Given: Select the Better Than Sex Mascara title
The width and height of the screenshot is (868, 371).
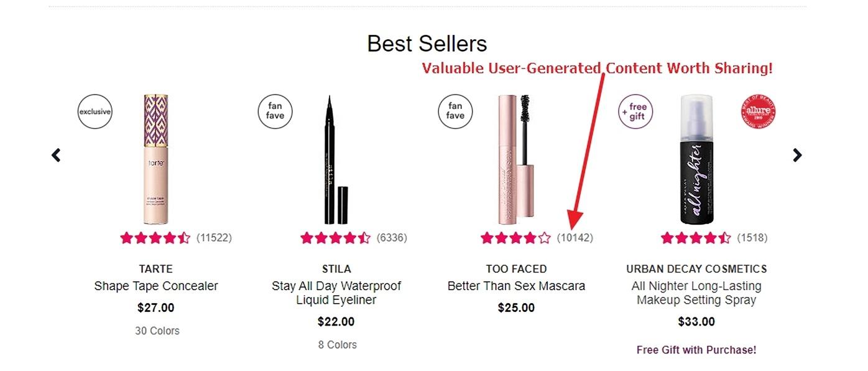Looking at the screenshot, I should (516, 286).
